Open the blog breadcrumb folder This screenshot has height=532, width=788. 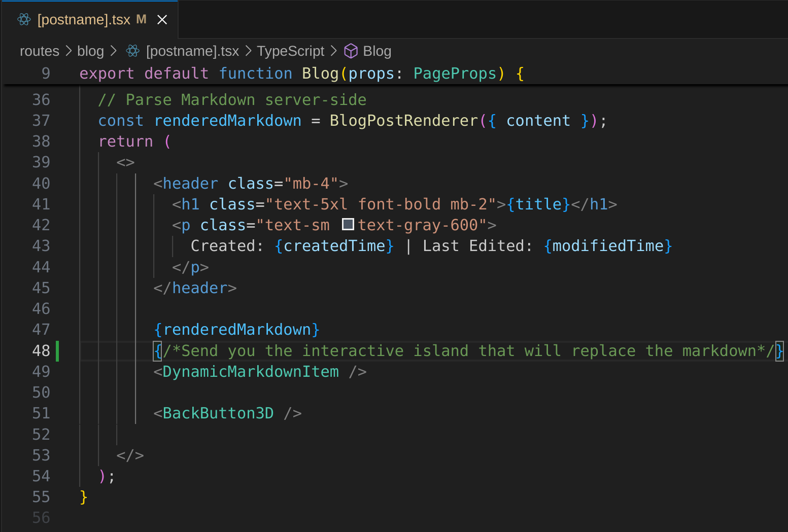tap(90, 51)
